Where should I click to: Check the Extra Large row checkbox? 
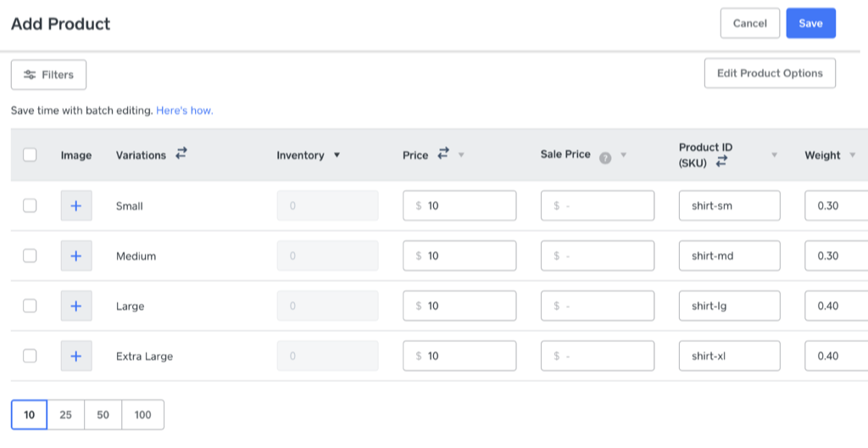(x=30, y=356)
